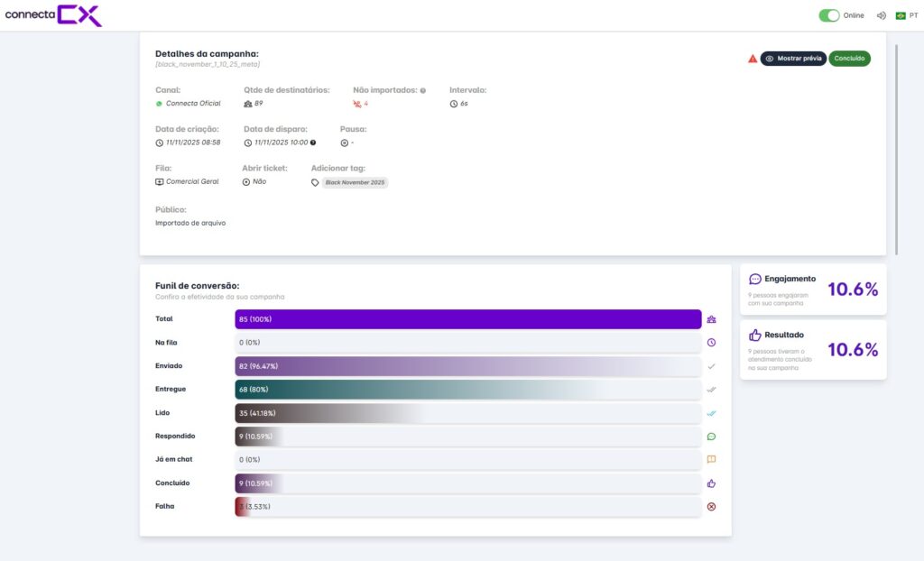Click the Respondido green chat bubble icon

[711, 437]
